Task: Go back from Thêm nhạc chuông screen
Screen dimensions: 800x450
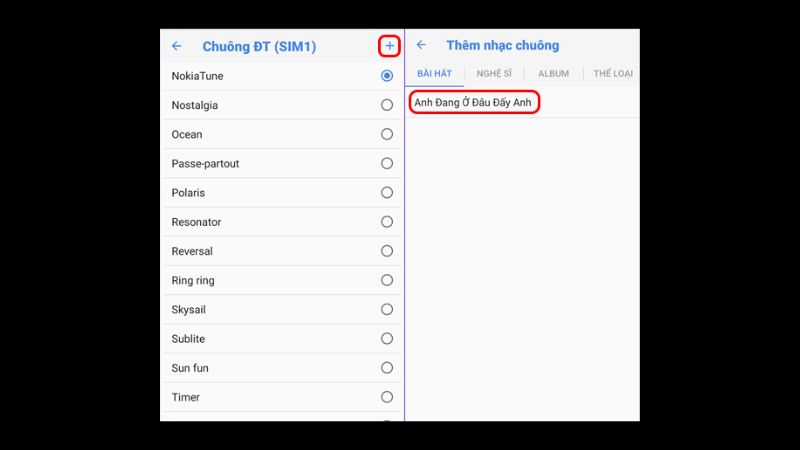Action: (x=421, y=45)
